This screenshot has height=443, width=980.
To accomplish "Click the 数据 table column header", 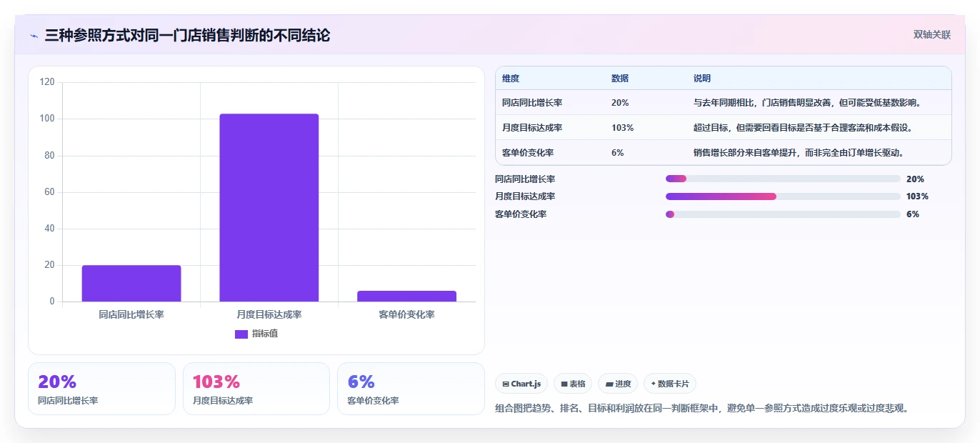I will point(620,79).
